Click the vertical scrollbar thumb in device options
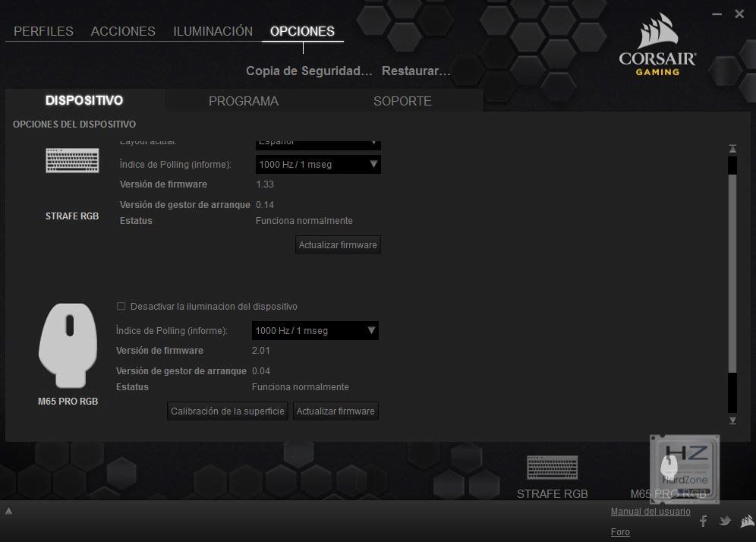 (733, 273)
